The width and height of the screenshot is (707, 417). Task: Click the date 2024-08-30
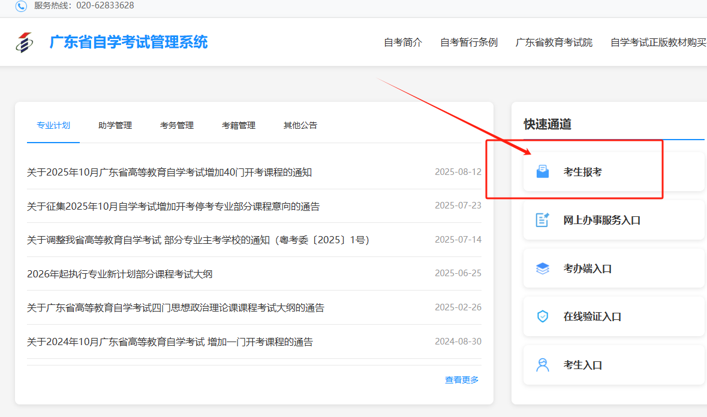click(458, 341)
